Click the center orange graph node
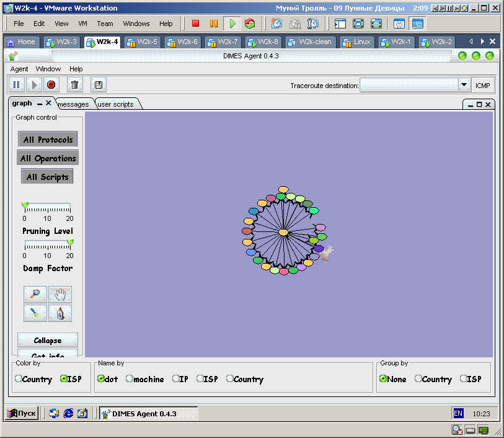This screenshot has width=504, height=438. pos(283,232)
